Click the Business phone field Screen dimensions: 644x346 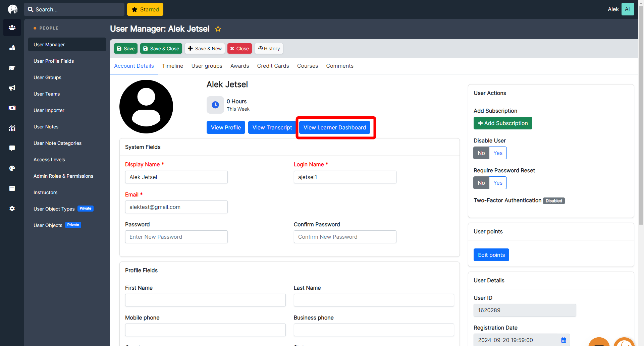pyautogui.click(x=374, y=330)
